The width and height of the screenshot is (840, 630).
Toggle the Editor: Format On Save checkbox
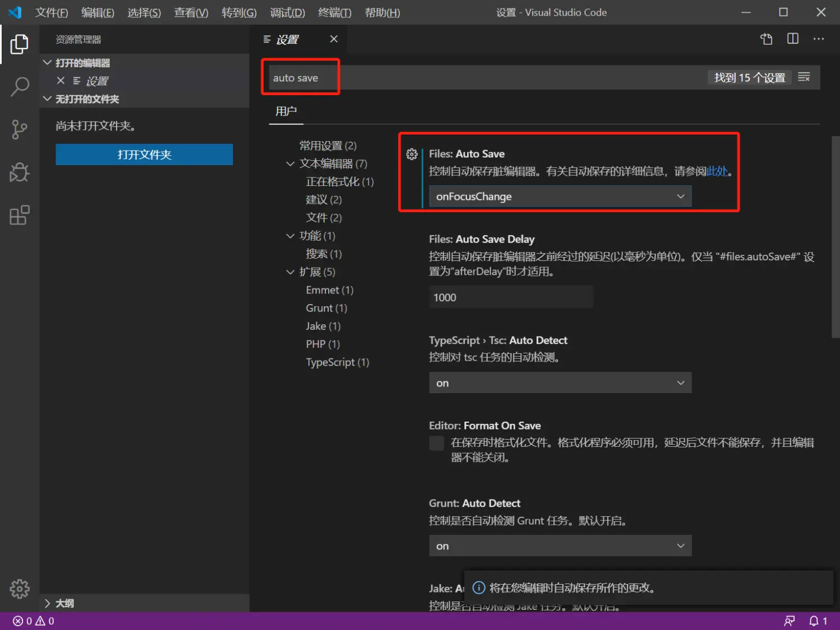click(436, 443)
